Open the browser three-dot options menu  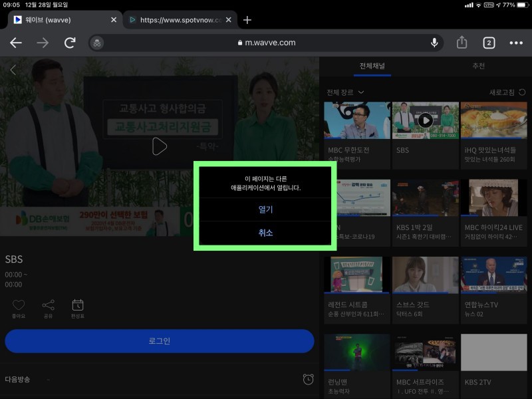(515, 43)
